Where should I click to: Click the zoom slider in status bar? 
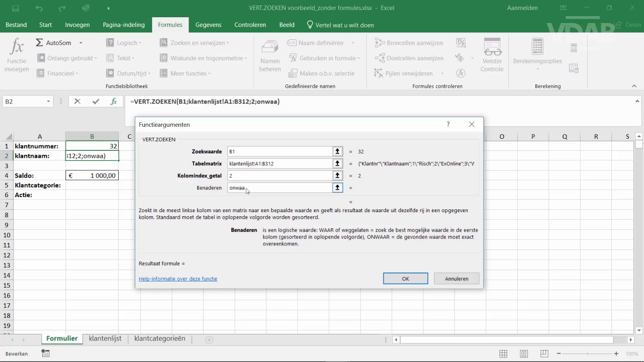tap(587, 354)
